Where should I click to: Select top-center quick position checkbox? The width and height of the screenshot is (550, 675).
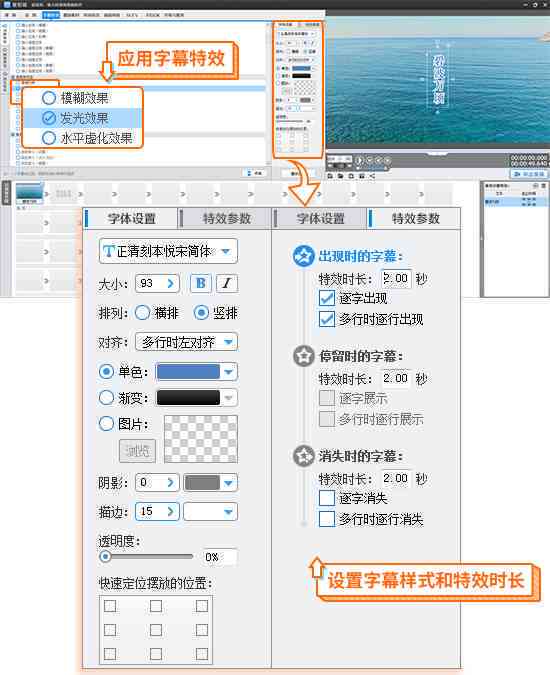156,606
